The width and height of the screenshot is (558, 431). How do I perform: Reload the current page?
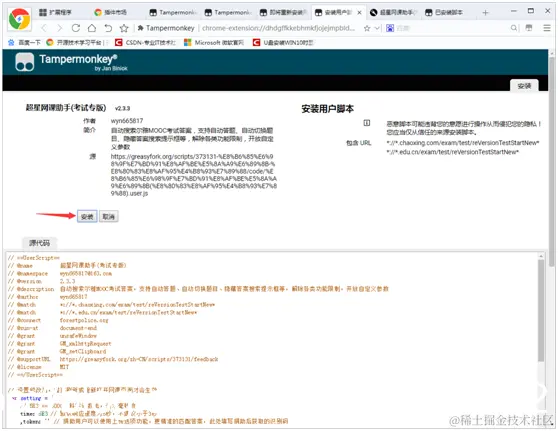tap(76, 28)
